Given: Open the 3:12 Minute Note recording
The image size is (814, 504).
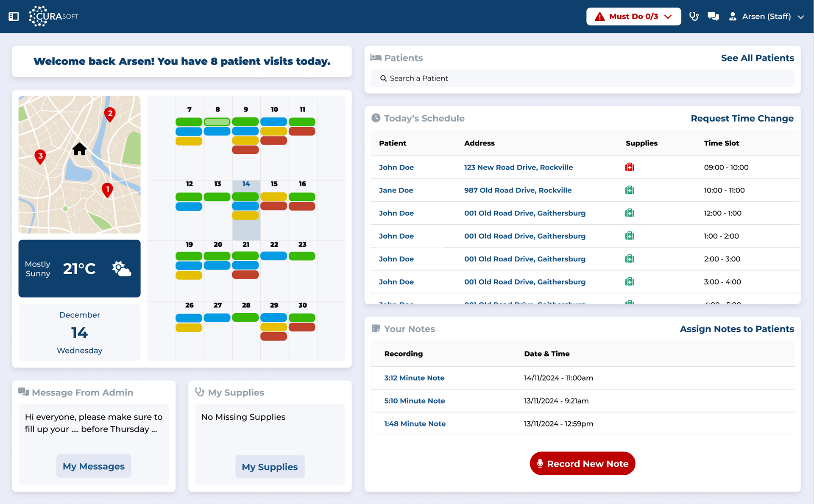Looking at the screenshot, I should click(414, 378).
